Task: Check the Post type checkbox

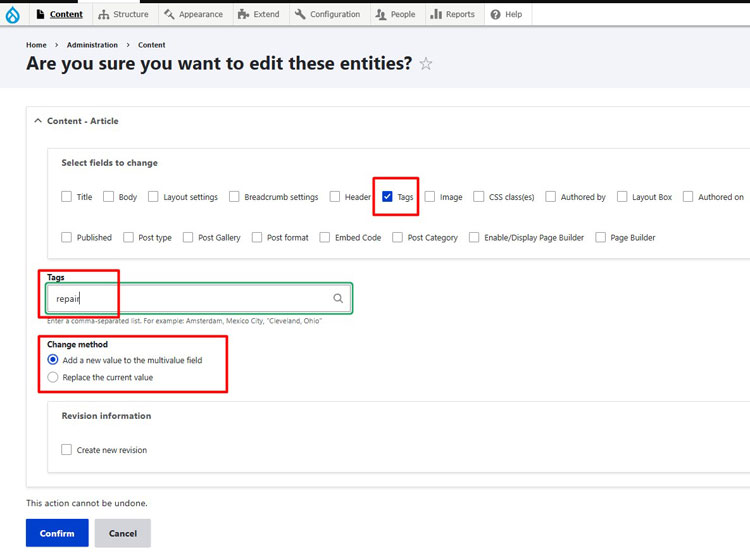Action: coord(128,237)
